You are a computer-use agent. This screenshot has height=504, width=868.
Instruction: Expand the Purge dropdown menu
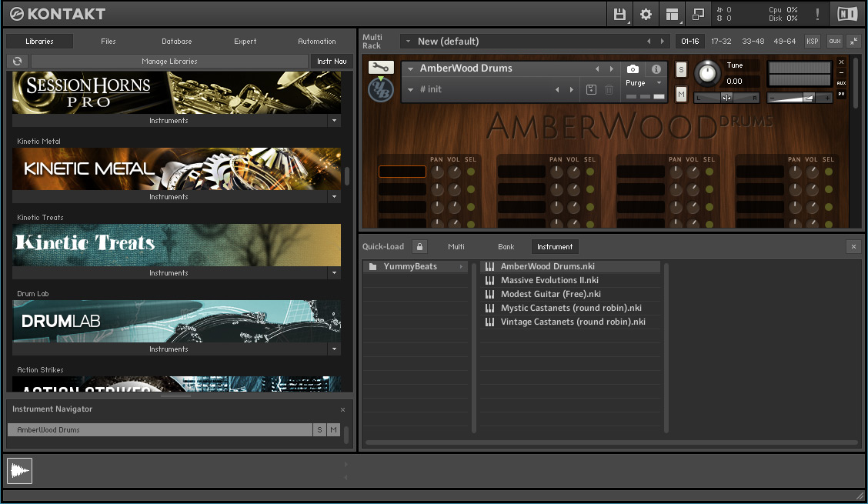(659, 83)
